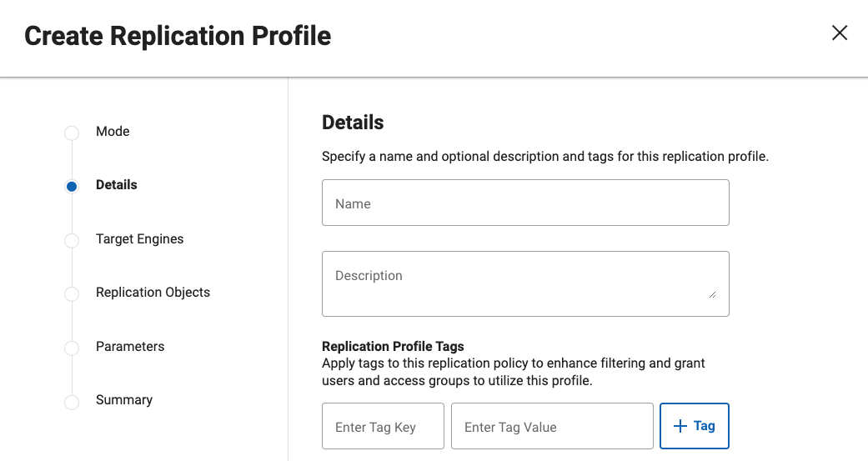This screenshot has height=461, width=868.
Task: Click the Replication Objects step circle
Action: 72,293
